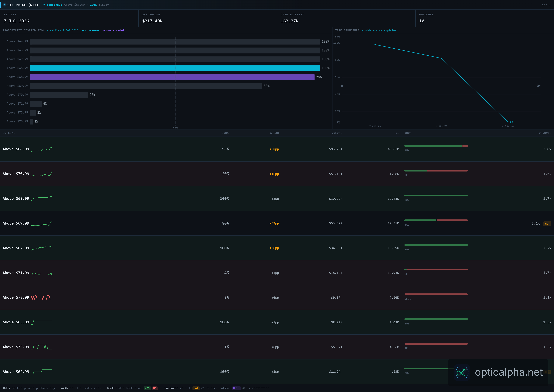Click the Above $69.99 sparkline chart
554x392 pixels.
point(42,224)
